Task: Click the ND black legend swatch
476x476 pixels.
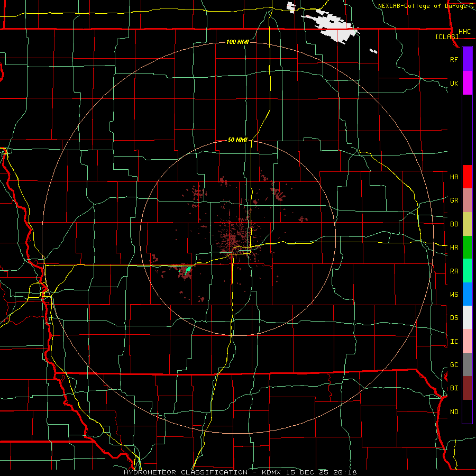Action: tap(467, 411)
